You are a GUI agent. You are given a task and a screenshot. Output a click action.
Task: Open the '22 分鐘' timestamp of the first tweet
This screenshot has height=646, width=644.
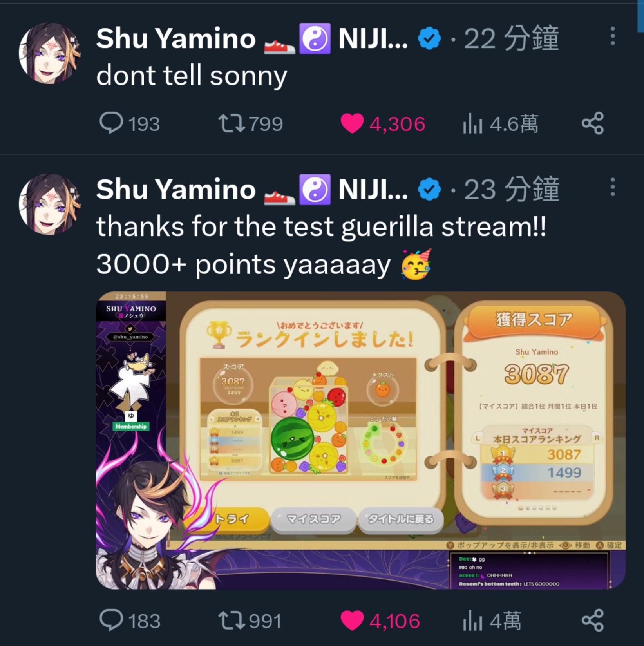pos(511,38)
